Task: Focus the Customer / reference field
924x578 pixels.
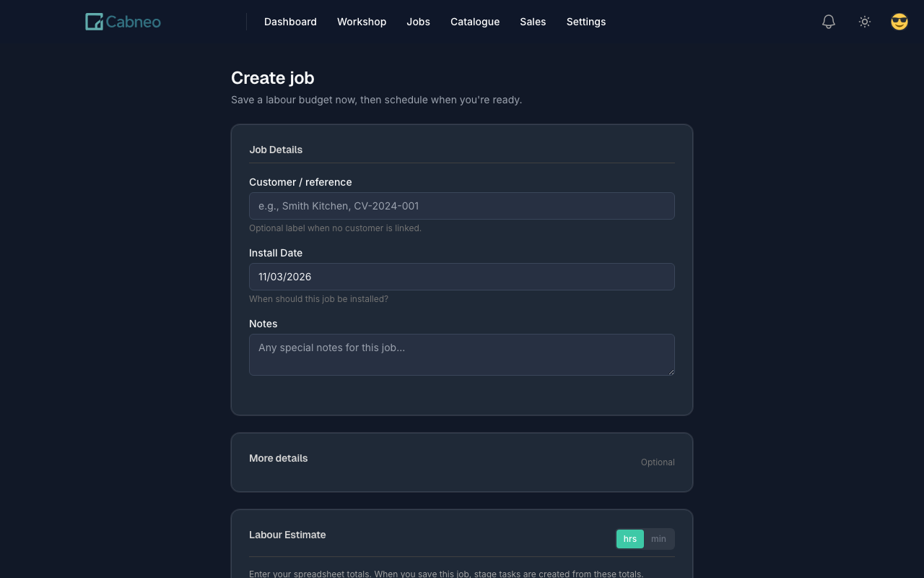Action: pos(462,206)
